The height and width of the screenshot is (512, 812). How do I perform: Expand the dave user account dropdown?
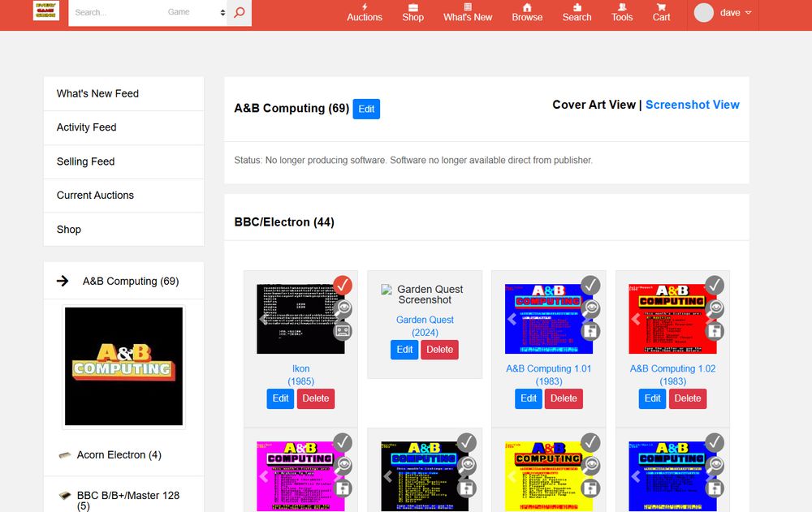coord(723,13)
